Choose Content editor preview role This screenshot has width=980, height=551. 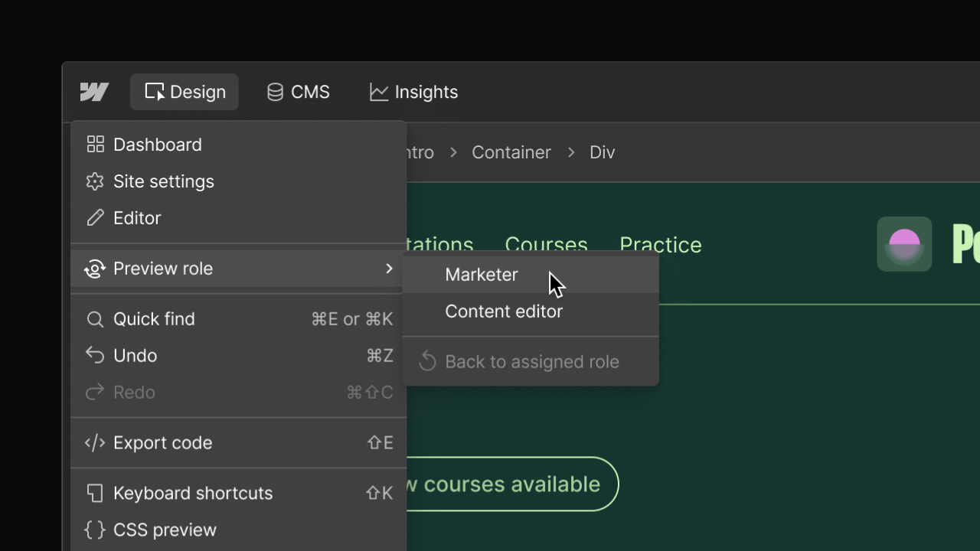504,311
